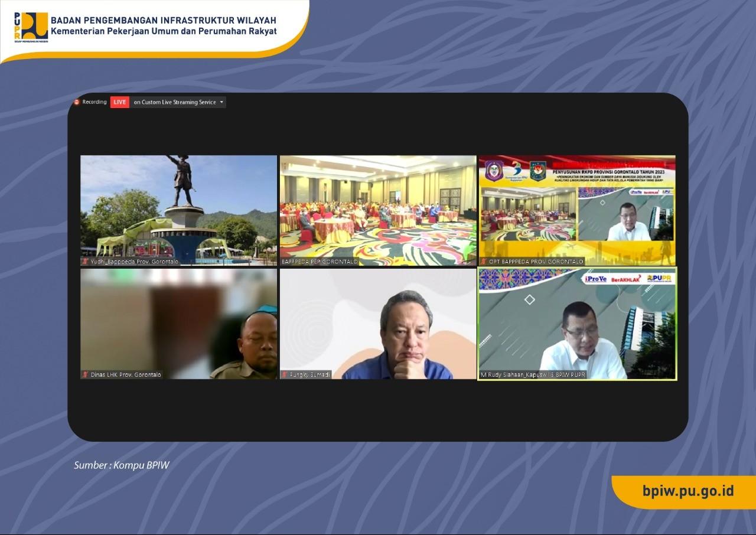Screen dimensions: 756x535
Task: Open the Custom Live Streaming Service dropdown arrow
Action: (x=221, y=102)
